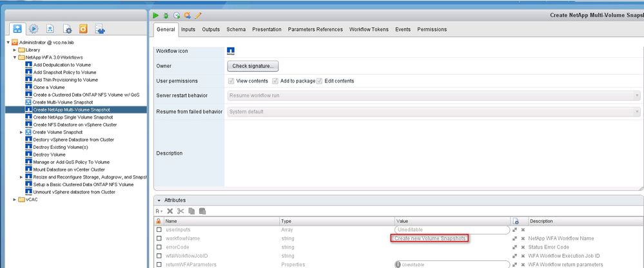Screen dimensions: 644x268
Task: Select Add Dedupulication to Volume workflow
Action: (x=62, y=65)
